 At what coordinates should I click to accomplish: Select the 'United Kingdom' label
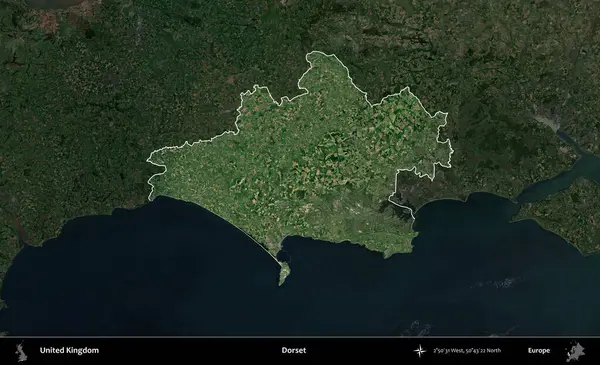click(x=69, y=350)
